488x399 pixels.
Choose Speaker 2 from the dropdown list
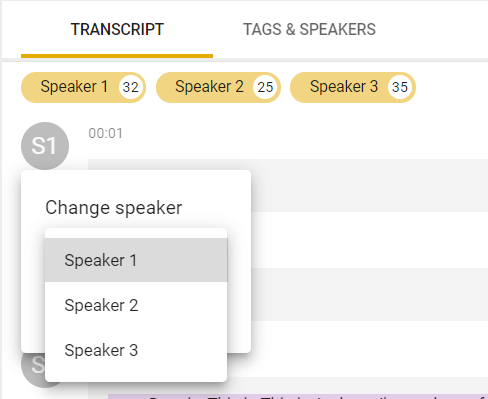136,305
